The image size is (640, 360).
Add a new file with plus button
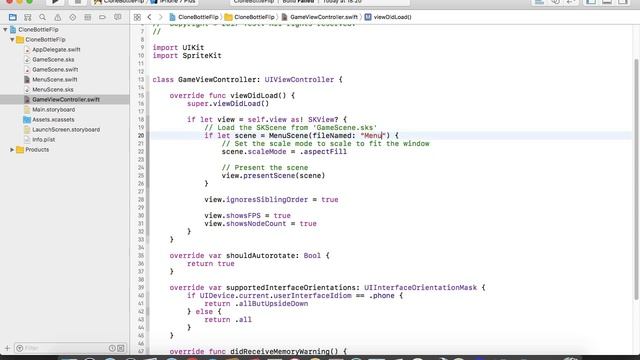[x=7, y=348]
